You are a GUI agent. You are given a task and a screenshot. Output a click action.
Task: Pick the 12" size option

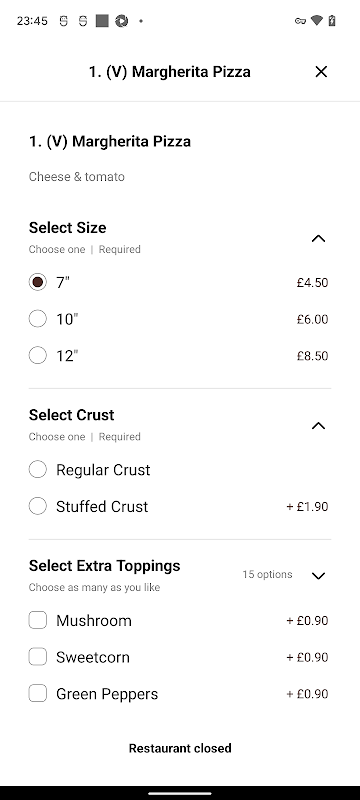pos(38,356)
